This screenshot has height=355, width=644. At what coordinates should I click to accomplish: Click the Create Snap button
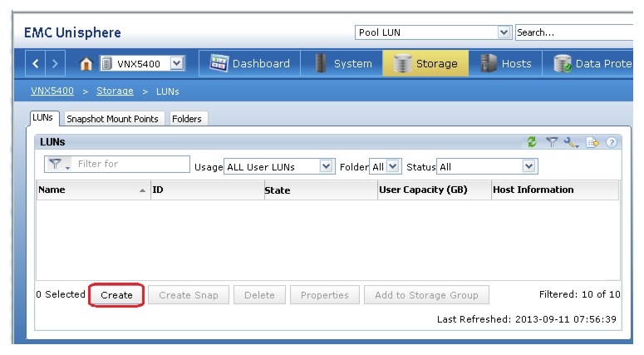(189, 295)
